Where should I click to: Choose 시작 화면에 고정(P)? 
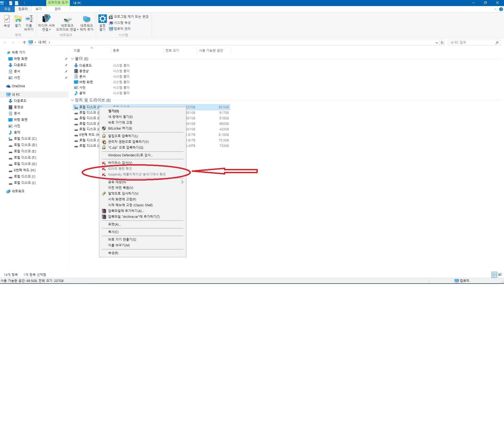pos(143,199)
